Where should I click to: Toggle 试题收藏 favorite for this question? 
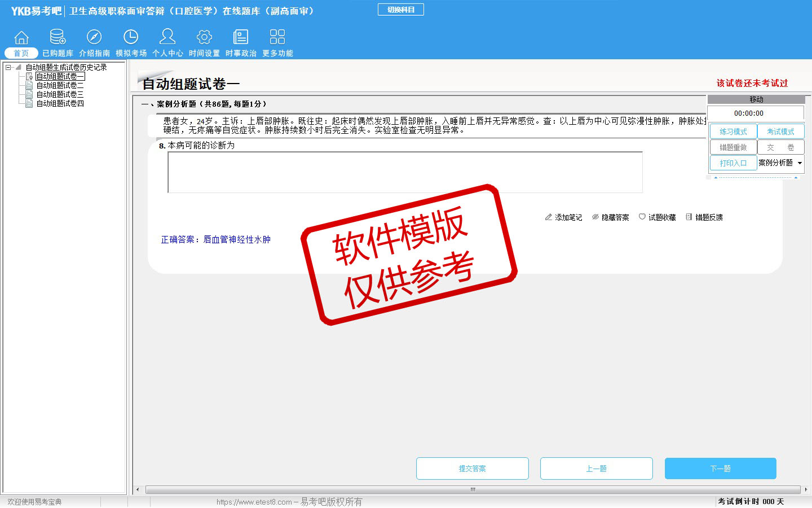pyautogui.click(x=657, y=217)
